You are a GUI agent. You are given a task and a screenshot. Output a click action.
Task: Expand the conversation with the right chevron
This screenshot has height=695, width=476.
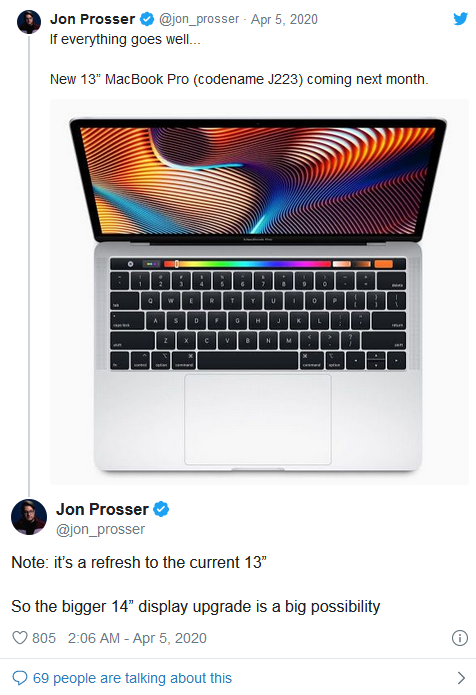(x=461, y=678)
